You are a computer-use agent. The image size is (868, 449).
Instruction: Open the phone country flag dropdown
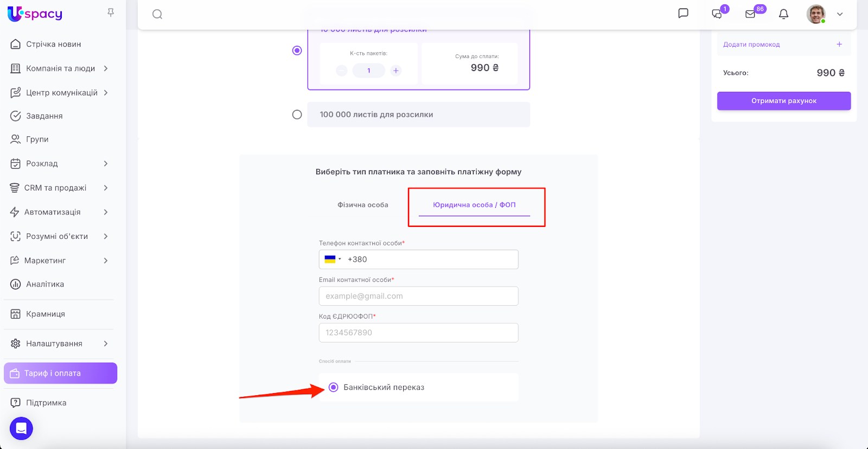pos(333,260)
